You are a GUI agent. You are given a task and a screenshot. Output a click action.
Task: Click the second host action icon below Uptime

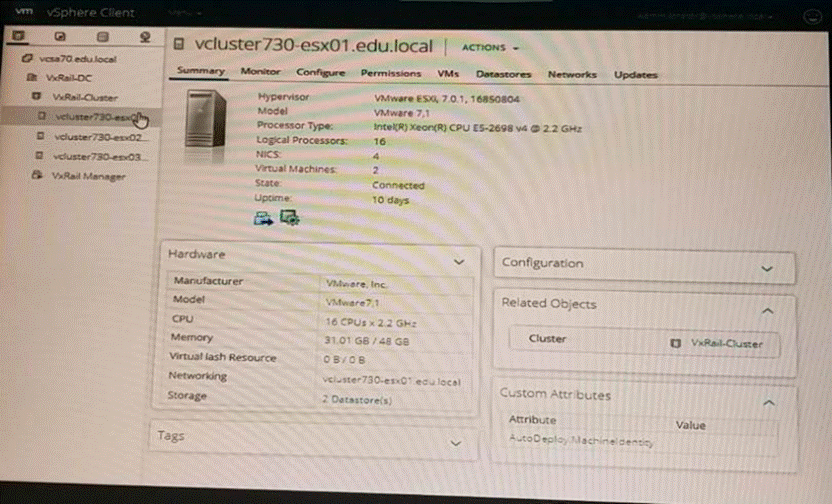click(289, 217)
